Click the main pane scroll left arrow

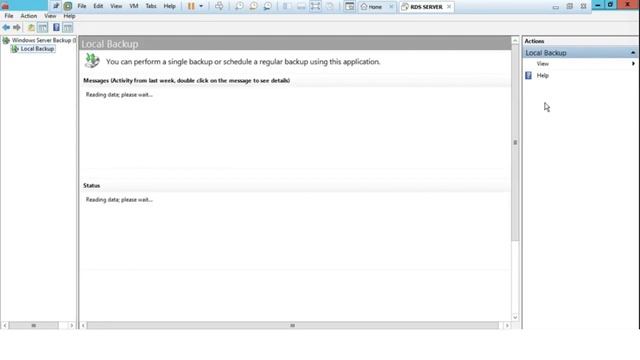click(x=83, y=325)
